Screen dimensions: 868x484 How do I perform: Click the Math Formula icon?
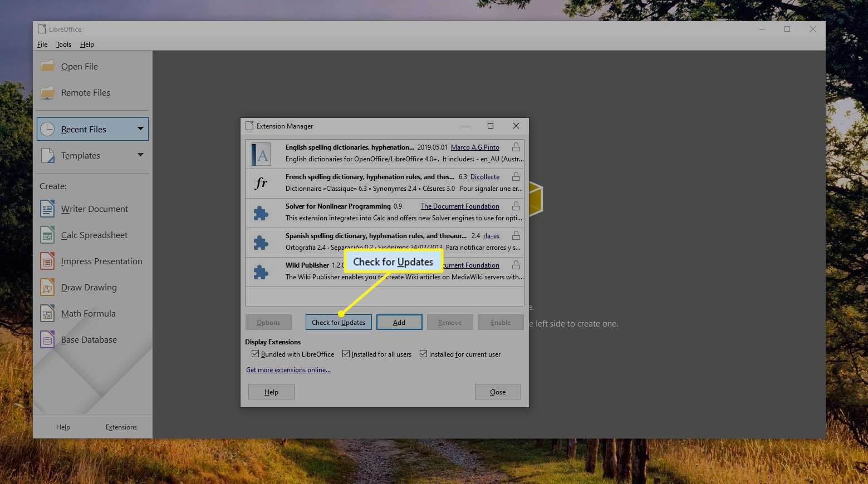[47, 313]
